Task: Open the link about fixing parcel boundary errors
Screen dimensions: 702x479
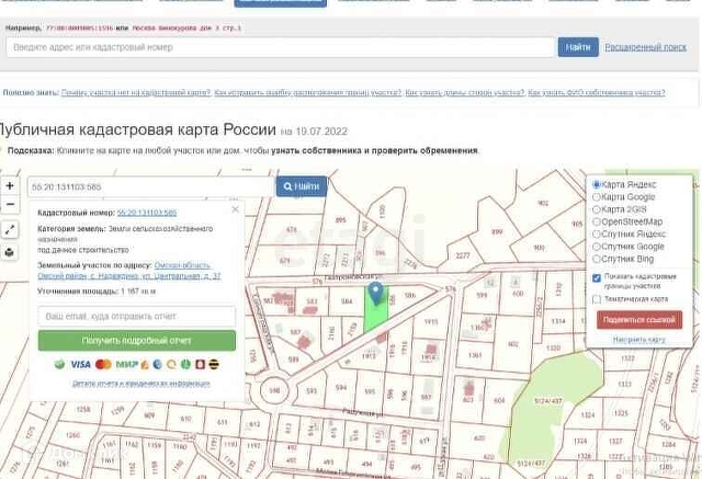Action: 308,93
